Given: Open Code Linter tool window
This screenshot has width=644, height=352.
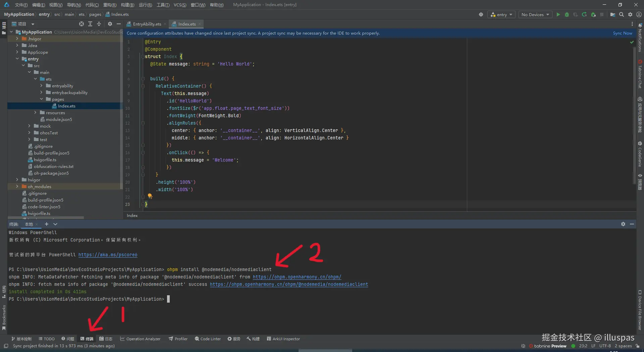Looking at the screenshot, I should (x=208, y=339).
